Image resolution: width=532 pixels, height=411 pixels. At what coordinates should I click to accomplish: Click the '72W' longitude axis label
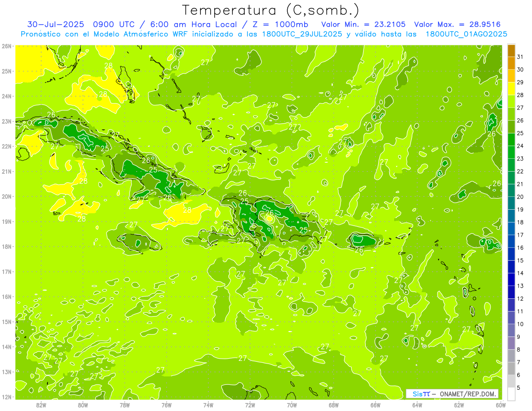point(250,405)
